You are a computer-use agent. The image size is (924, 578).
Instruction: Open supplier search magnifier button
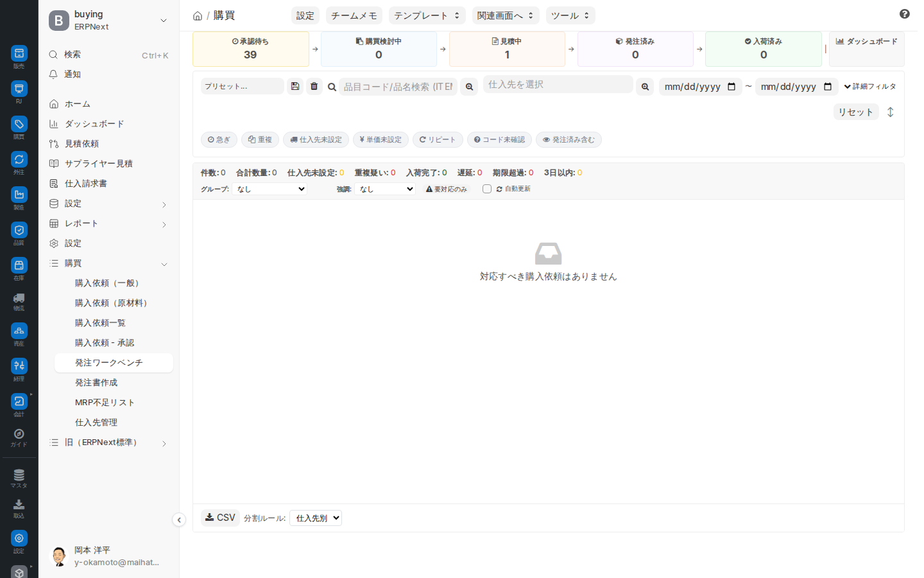(645, 87)
